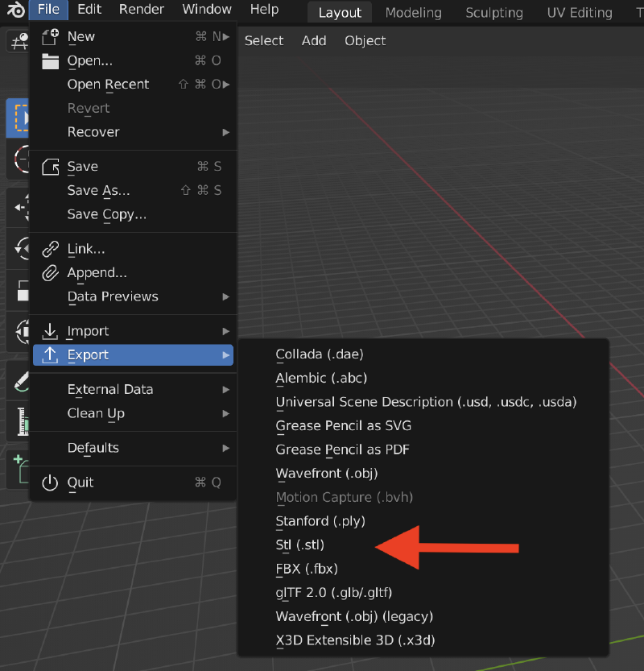Expand the Open Recent submenu
The width and height of the screenshot is (644, 671).
(226, 85)
